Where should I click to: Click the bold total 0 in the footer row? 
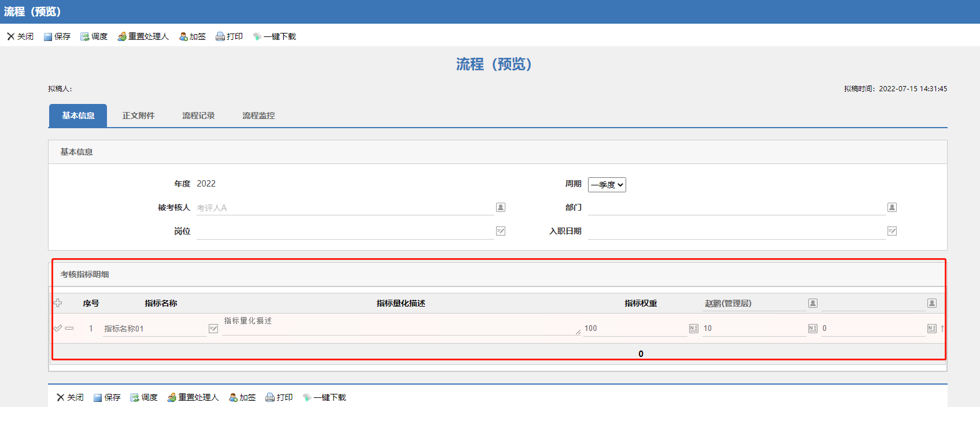641,354
